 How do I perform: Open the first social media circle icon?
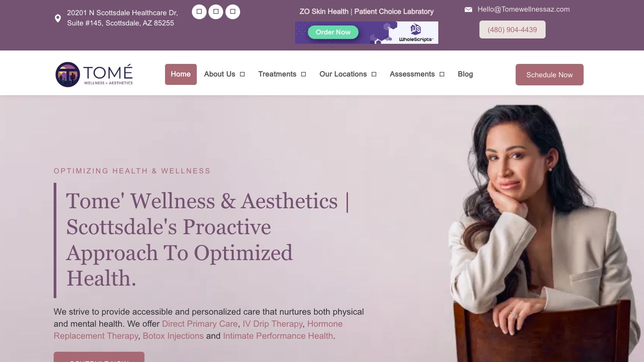pos(199,12)
